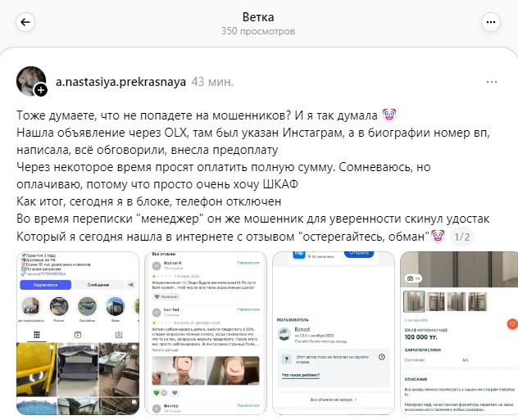Follow user via plus badge on avatar

pos(41,90)
